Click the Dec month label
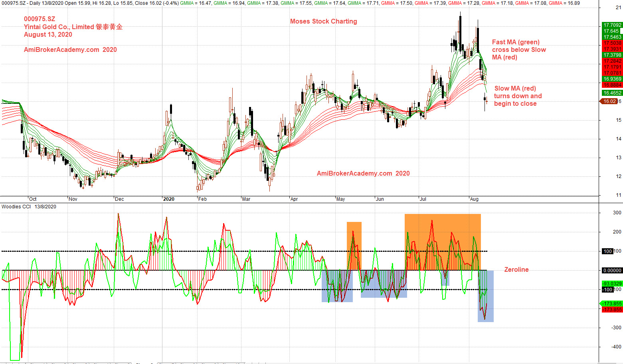This screenshot has width=623, height=364. pos(119,199)
